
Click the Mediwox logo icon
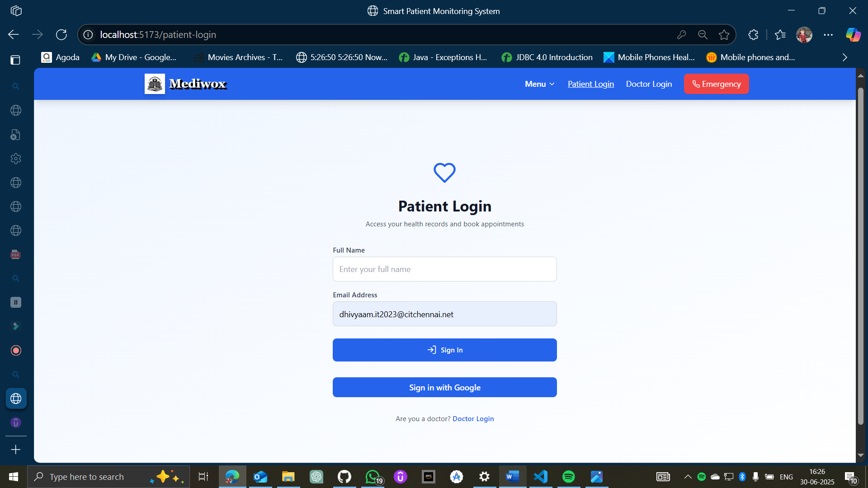(x=155, y=84)
